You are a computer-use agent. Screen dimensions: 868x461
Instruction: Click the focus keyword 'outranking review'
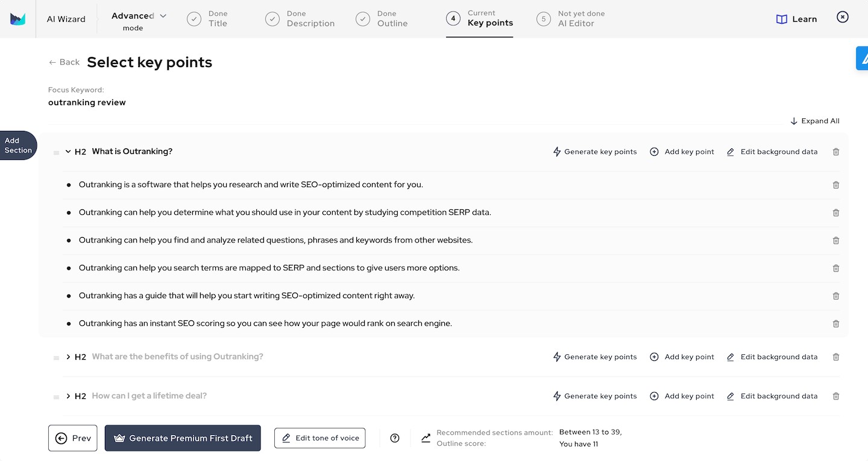87,103
